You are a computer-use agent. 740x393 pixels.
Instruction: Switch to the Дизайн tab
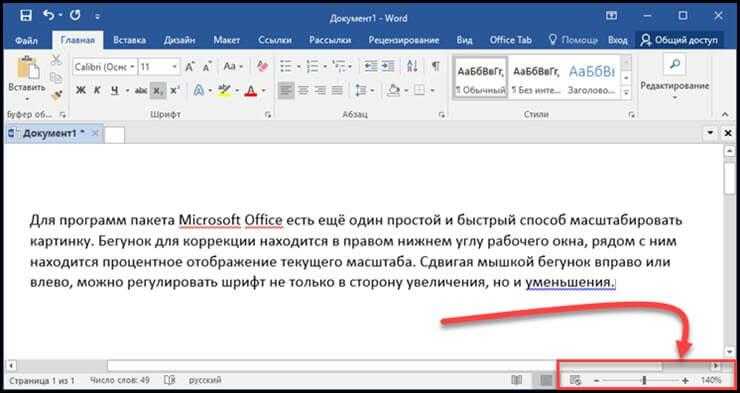point(179,40)
